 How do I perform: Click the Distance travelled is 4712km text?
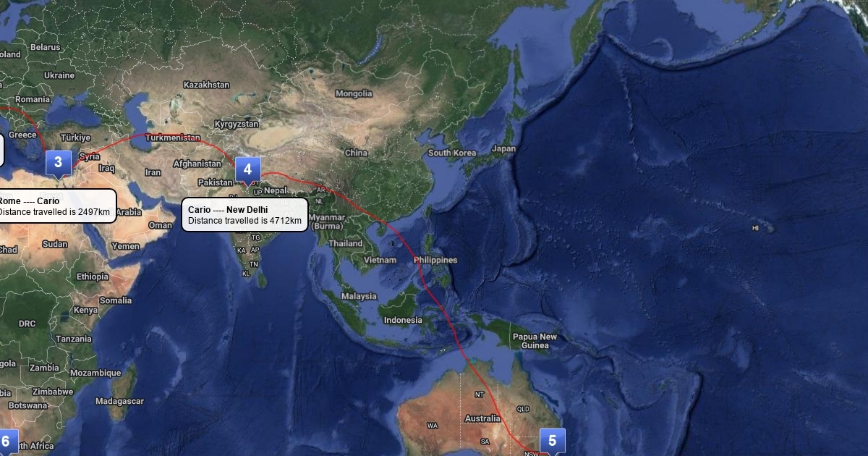244,220
